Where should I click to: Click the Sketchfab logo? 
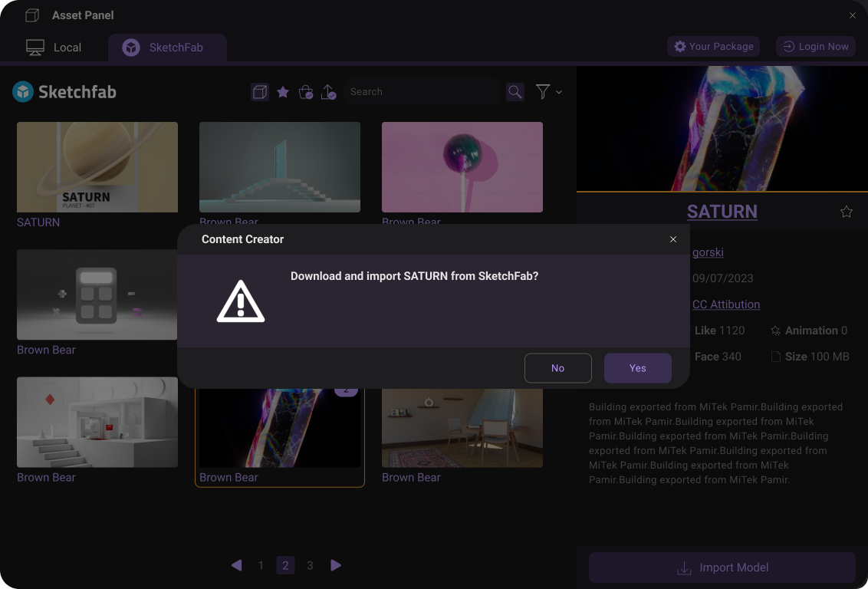[x=64, y=92]
